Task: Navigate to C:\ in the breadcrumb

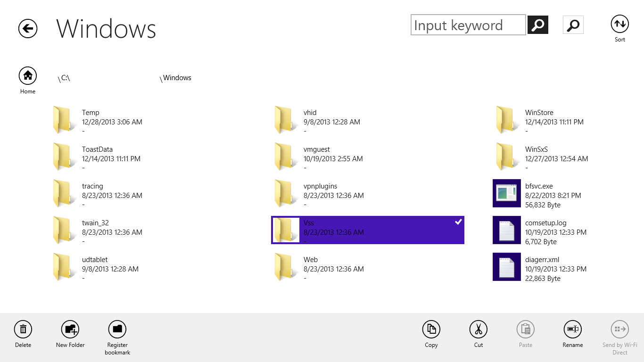Action: pyautogui.click(x=66, y=78)
